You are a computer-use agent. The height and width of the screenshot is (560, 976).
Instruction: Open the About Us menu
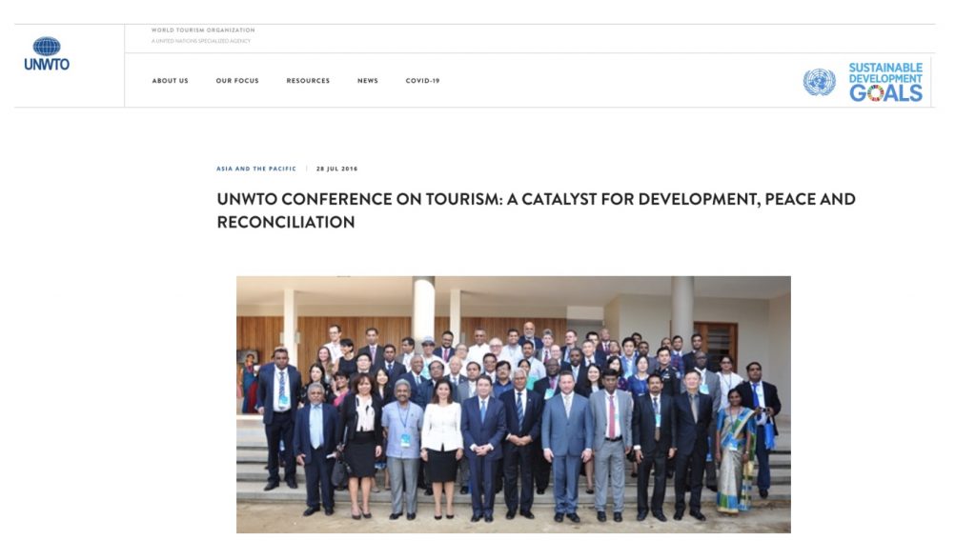[x=170, y=81]
